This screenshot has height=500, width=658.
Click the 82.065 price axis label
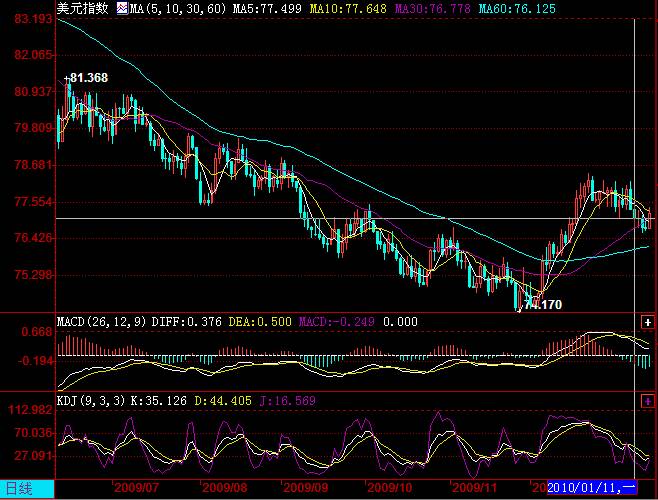pos(34,55)
